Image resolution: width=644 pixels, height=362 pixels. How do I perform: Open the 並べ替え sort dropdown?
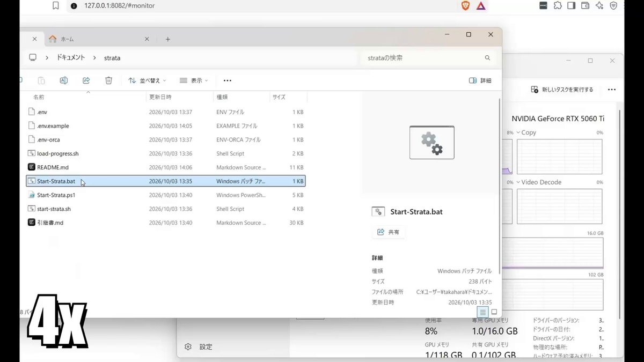tap(147, 80)
